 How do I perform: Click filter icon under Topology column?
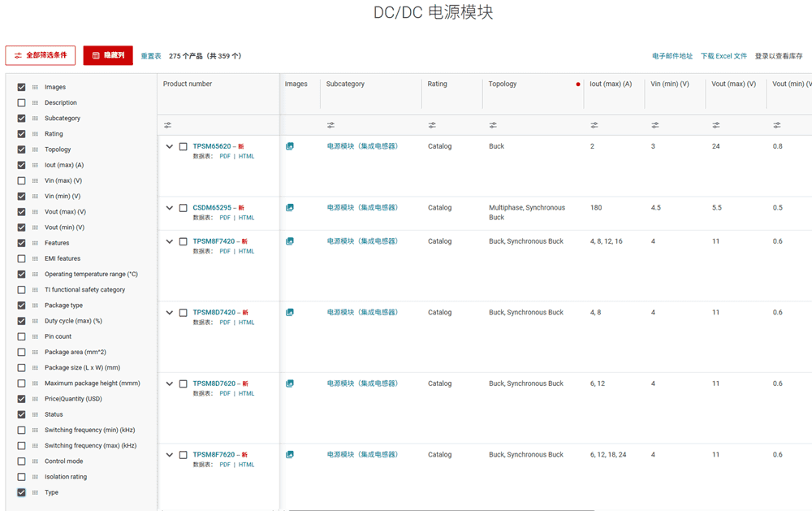tap(493, 125)
